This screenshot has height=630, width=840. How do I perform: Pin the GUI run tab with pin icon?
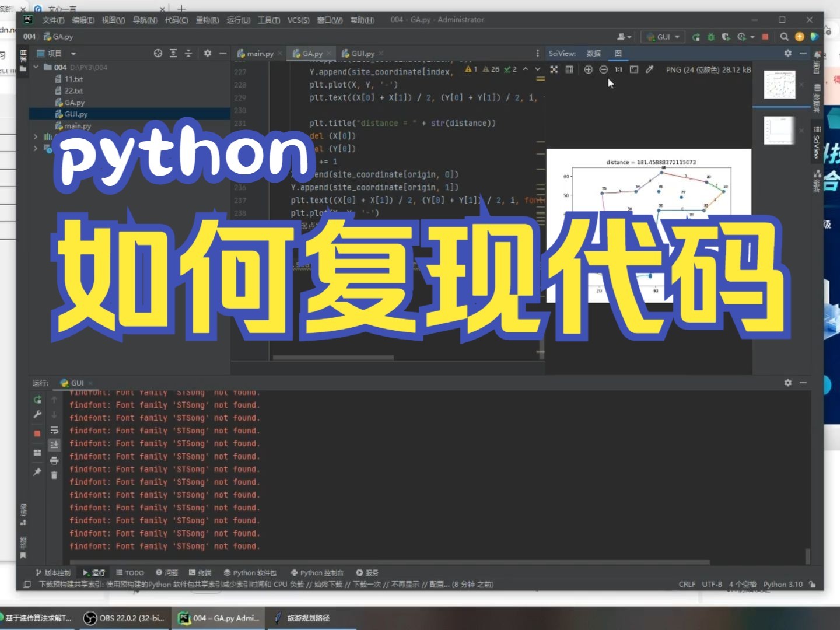tap(37, 470)
